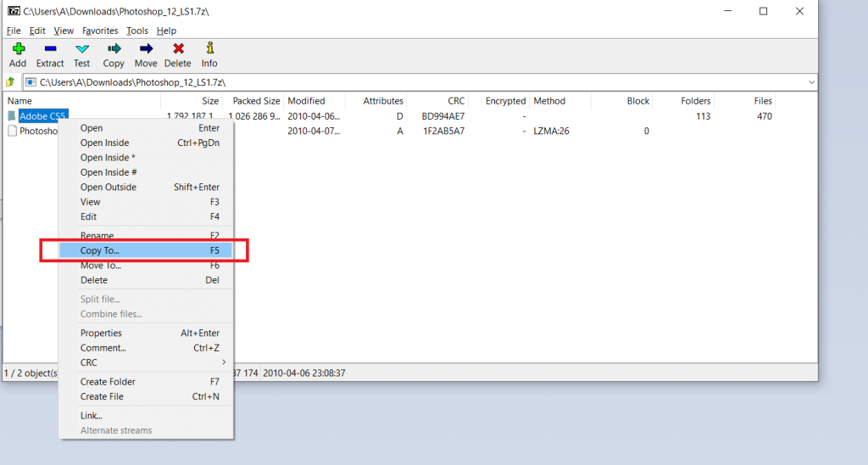Viewport: 868px width, 465px height.
Task: Click the 7-Zip title bar icon
Action: click(14, 11)
